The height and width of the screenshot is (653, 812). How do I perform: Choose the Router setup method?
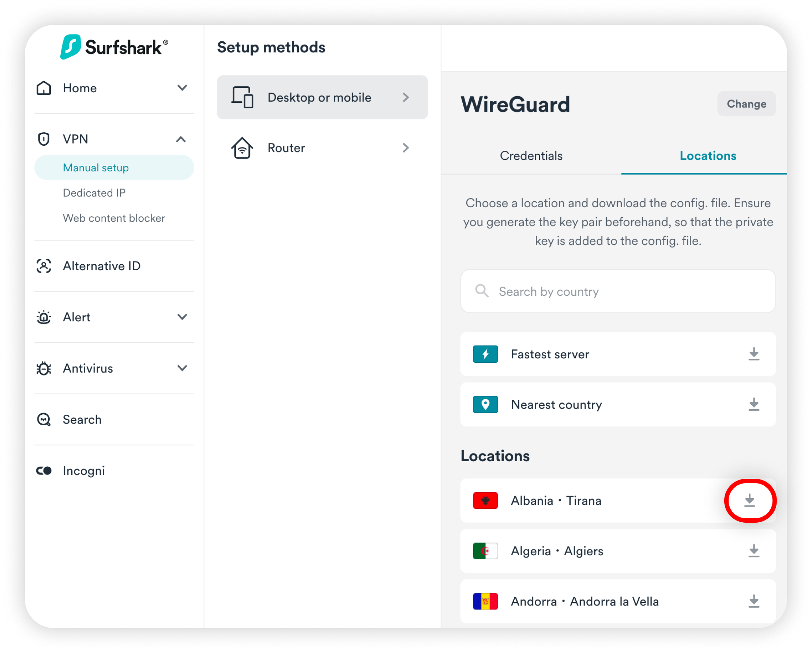point(322,148)
